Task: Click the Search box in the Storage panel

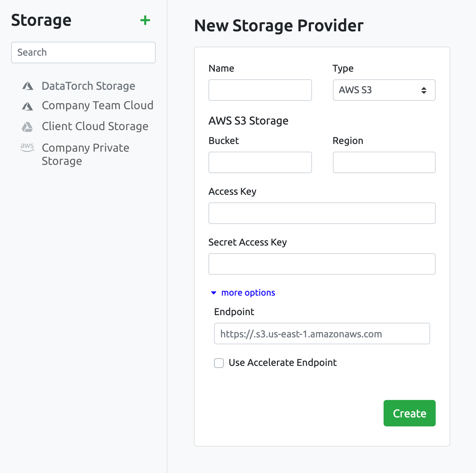Action: (83, 53)
